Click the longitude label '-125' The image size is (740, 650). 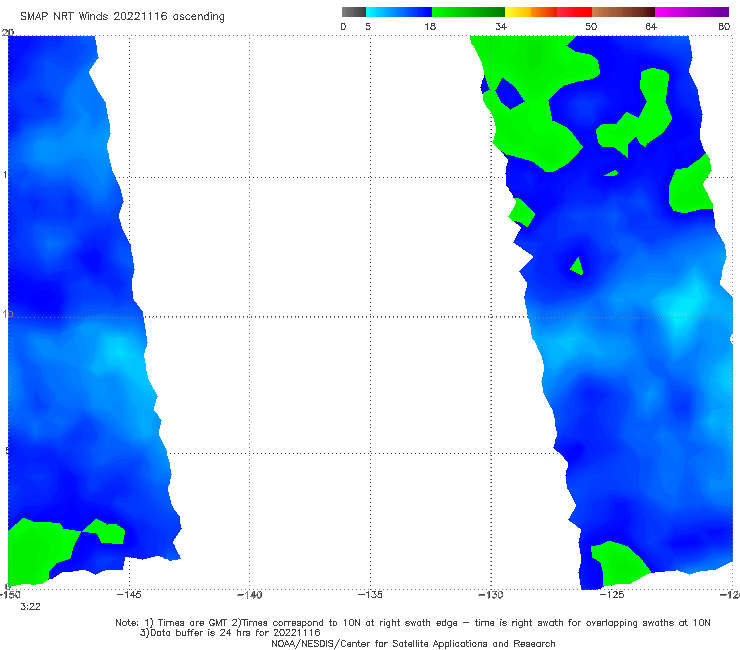point(612,594)
